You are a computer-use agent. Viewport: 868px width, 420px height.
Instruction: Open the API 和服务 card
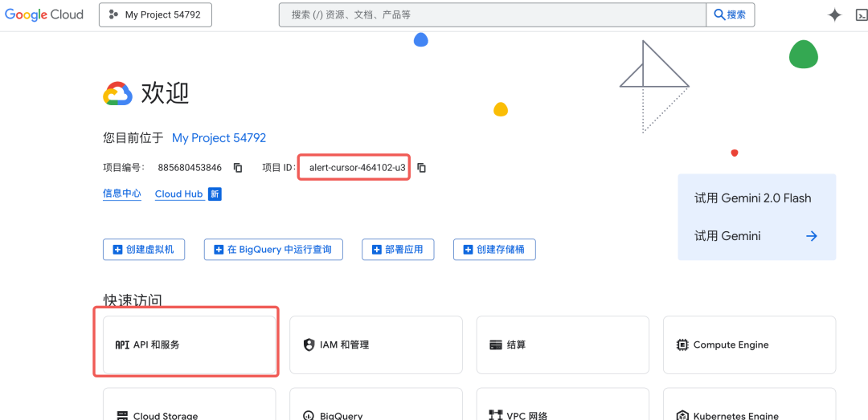pos(190,345)
